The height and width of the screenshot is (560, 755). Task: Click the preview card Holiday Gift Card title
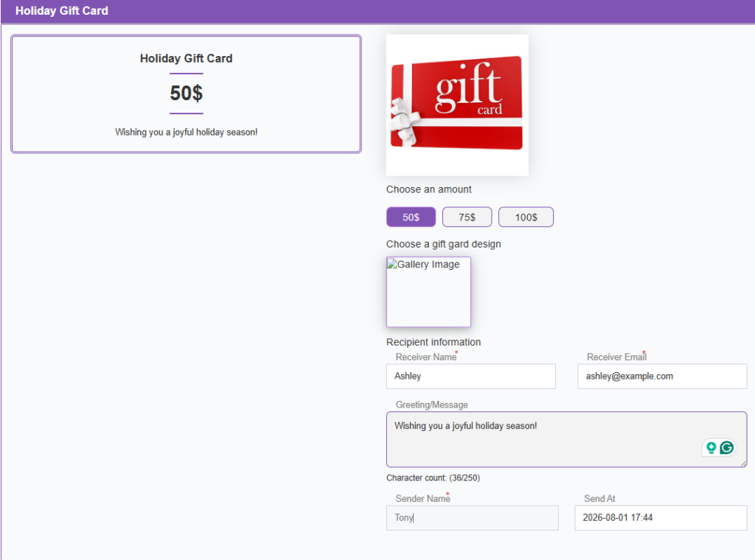point(187,58)
